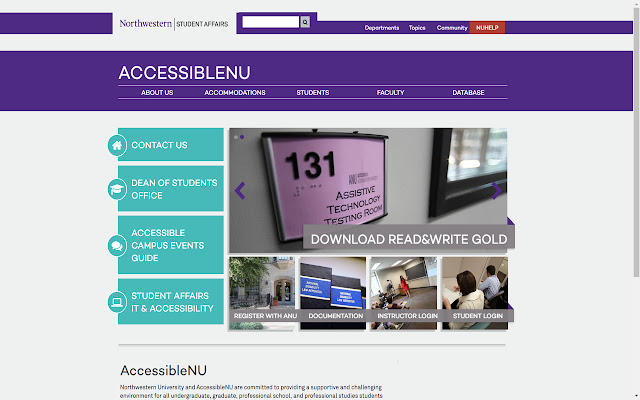Screen dimensions: 640x400
Task: Open the Faculty navigation item
Action: [x=390, y=93]
